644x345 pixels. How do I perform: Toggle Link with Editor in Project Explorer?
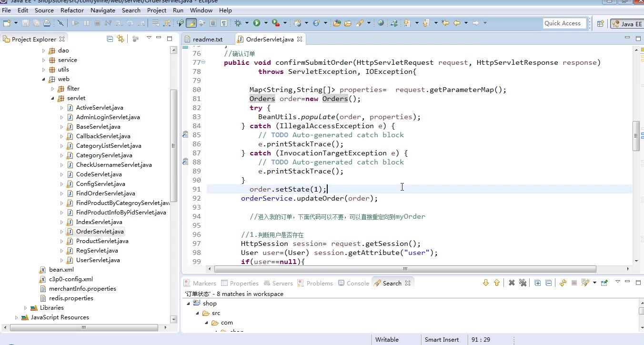coord(121,39)
